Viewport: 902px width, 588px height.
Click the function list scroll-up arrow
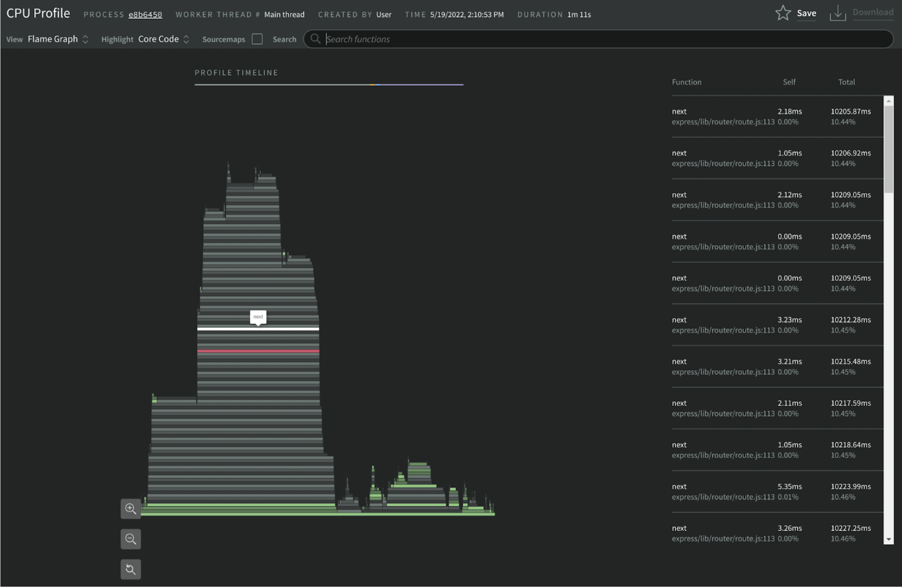888,101
